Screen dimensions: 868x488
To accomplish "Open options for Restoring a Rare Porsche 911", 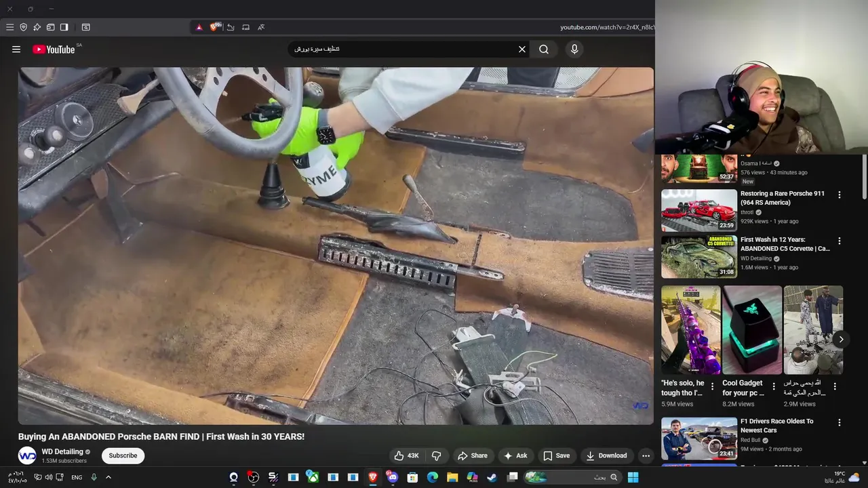I will 840,195.
